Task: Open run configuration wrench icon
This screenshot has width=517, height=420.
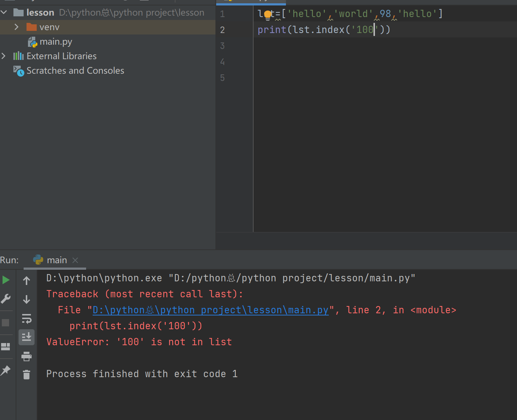Action: (x=6, y=299)
